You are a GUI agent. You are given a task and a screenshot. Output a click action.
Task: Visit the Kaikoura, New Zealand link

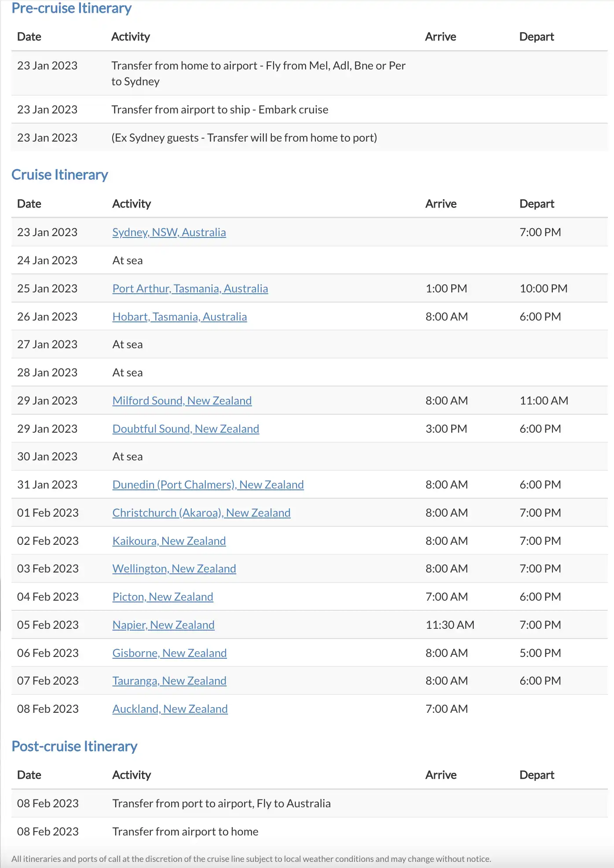click(169, 541)
